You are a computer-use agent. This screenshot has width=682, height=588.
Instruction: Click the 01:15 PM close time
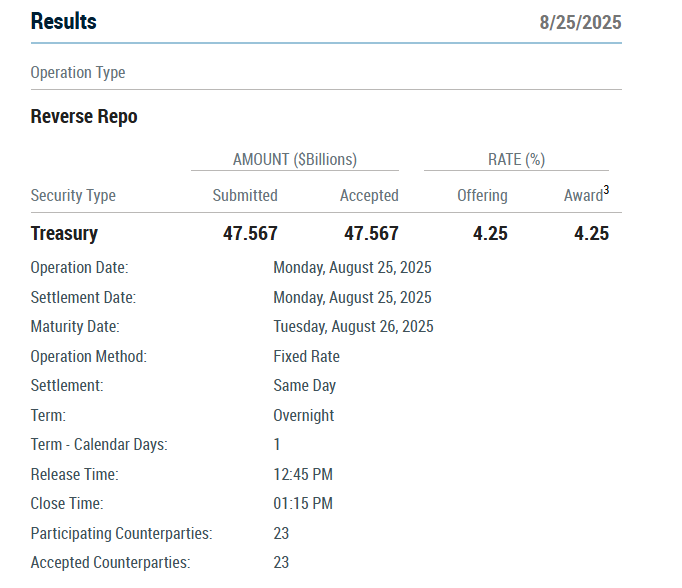point(302,504)
